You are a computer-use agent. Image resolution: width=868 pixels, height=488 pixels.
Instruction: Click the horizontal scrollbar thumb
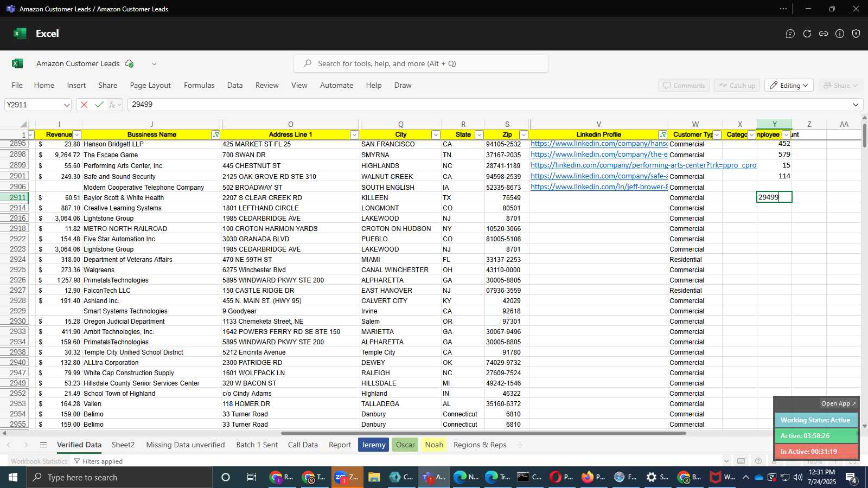coord(483,433)
